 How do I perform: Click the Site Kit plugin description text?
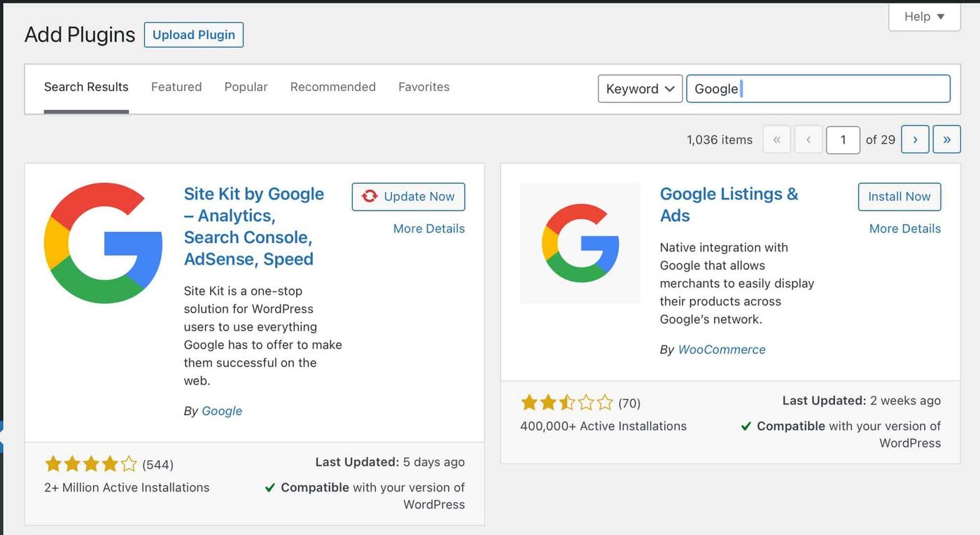(263, 336)
